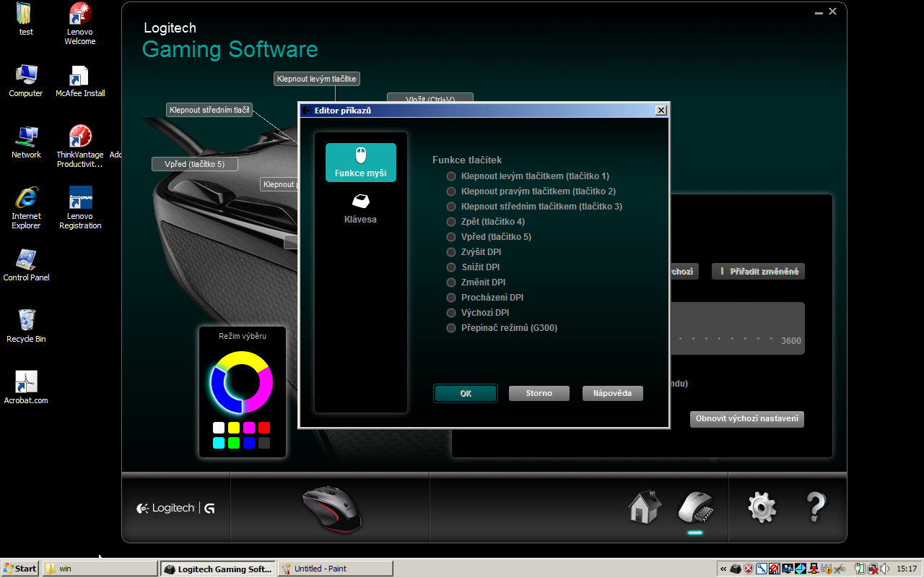The height and width of the screenshot is (578, 924).
Task: Cancel with the Storno button
Action: [x=539, y=393]
